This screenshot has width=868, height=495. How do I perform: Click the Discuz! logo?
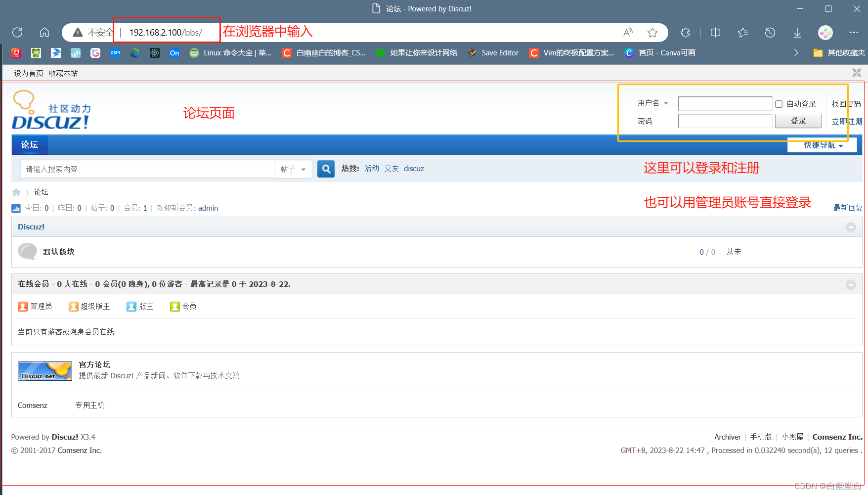click(x=51, y=110)
